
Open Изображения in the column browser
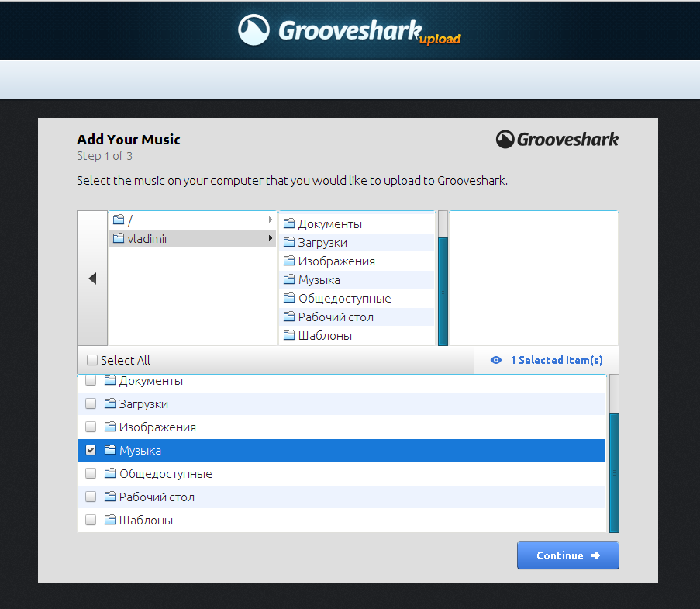pyautogui.click(x=357, y=261)
